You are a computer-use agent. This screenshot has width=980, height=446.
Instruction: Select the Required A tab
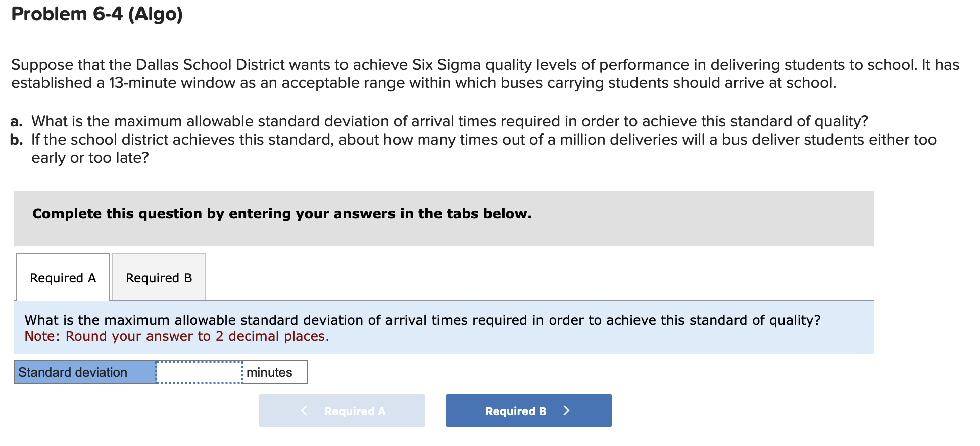point(63,278)
